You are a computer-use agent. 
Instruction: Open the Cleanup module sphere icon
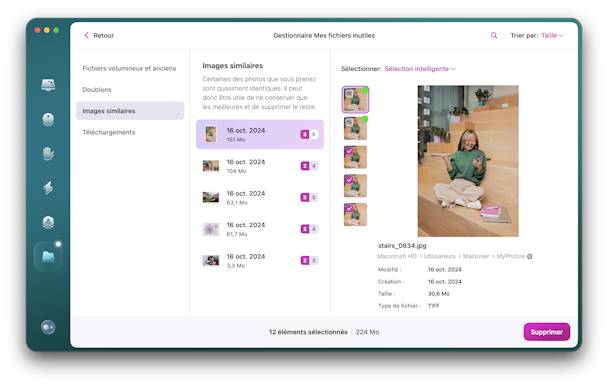click(48, 119)
